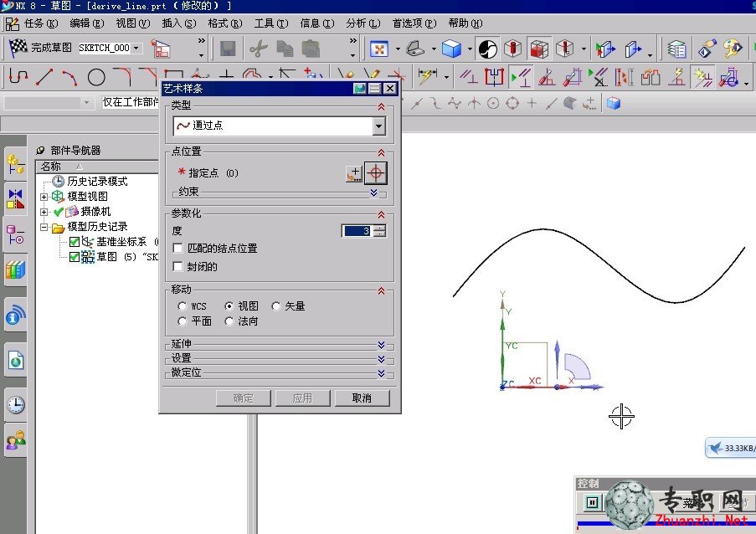This screenshot has width=756, height=534.
Task: Click the lightning Rapid Dimension icon
Action: pyautogui.click(x=427, y=77)
